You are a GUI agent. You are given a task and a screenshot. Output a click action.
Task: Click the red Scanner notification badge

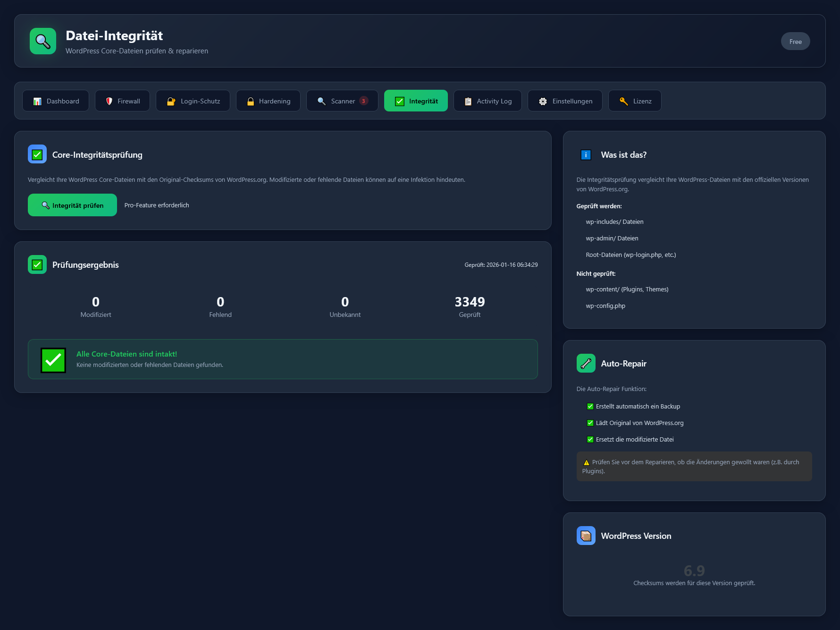(x=363, y=101)
